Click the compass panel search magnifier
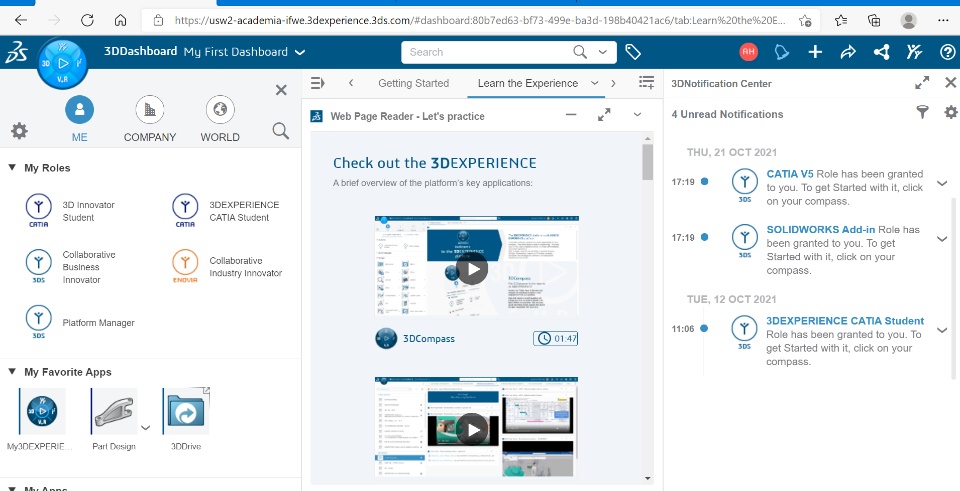Image resolution: width=960 pixels, height=491 pixels. tap(281, 130)
